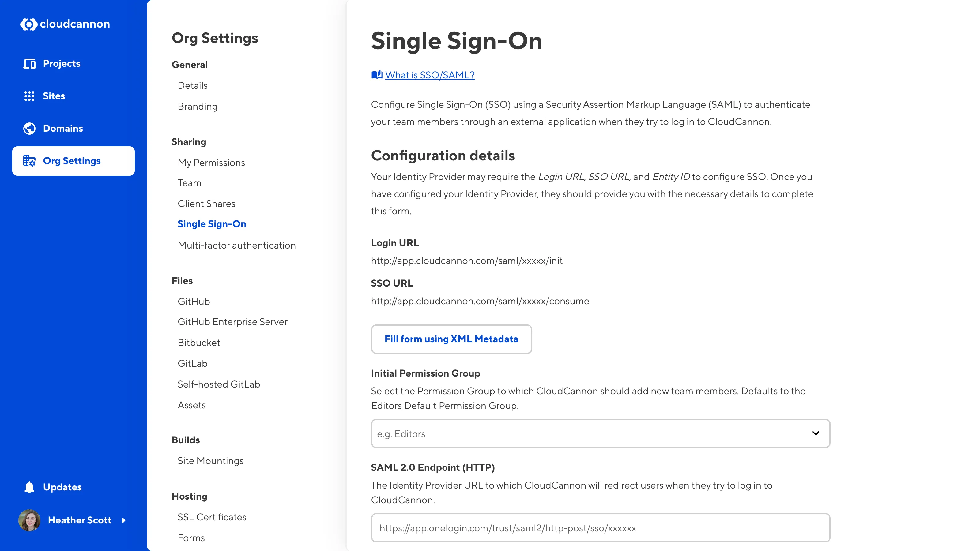The height and width of the screenshot is (551, 980).
Task: Open Updates via the bell icon
Action: [x=29, y=487]
